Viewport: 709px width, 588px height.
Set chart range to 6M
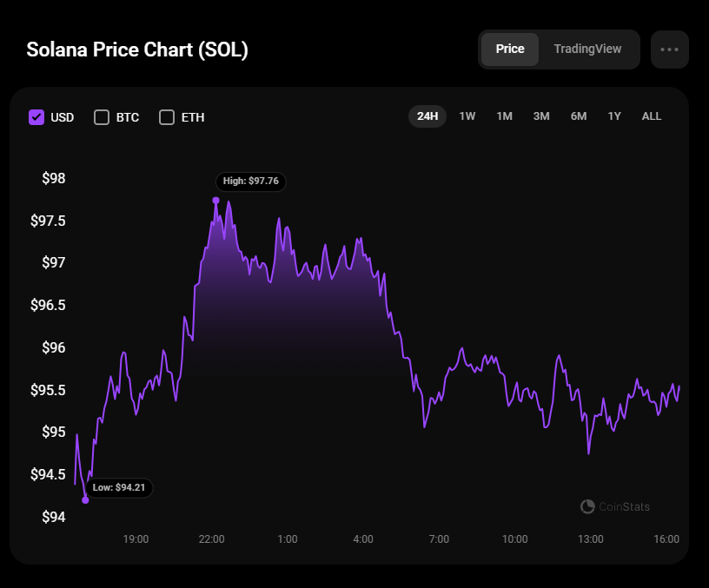(579, 116)
